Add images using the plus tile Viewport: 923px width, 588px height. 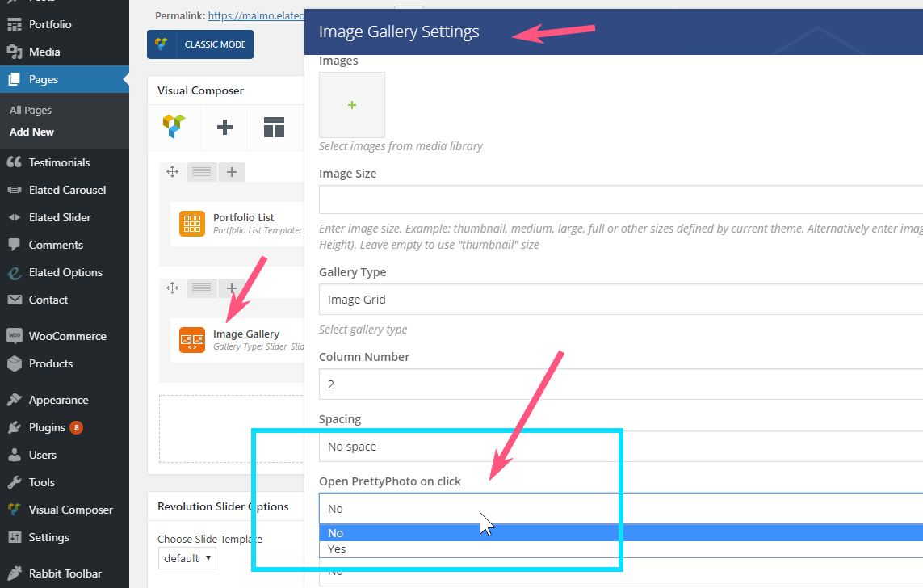[352, 105]
